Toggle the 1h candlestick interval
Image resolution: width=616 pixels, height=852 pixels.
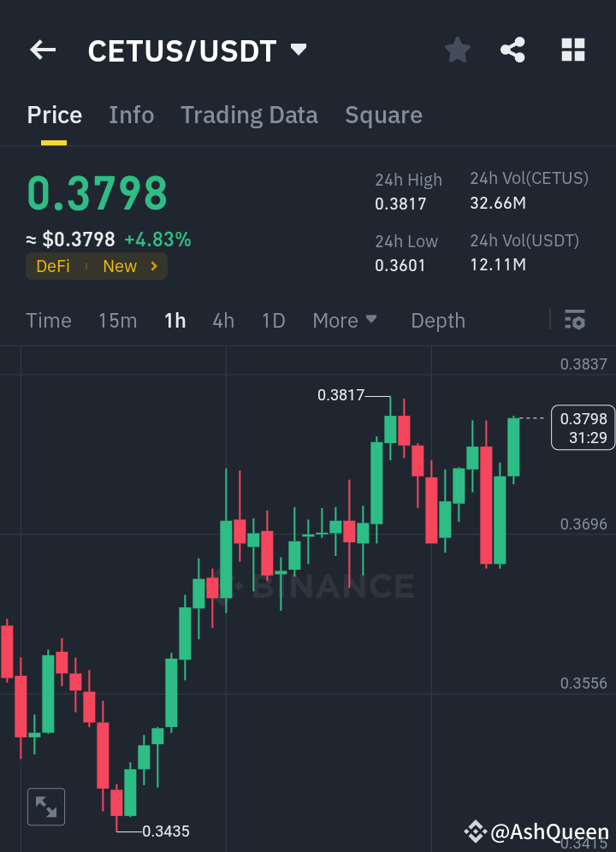tap(174, 320)
